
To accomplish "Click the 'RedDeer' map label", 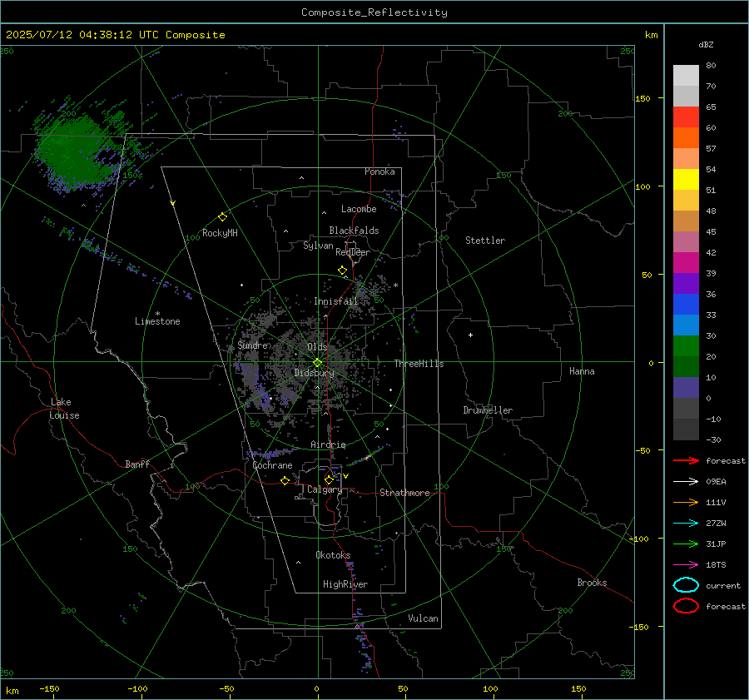I will (353, 252).
